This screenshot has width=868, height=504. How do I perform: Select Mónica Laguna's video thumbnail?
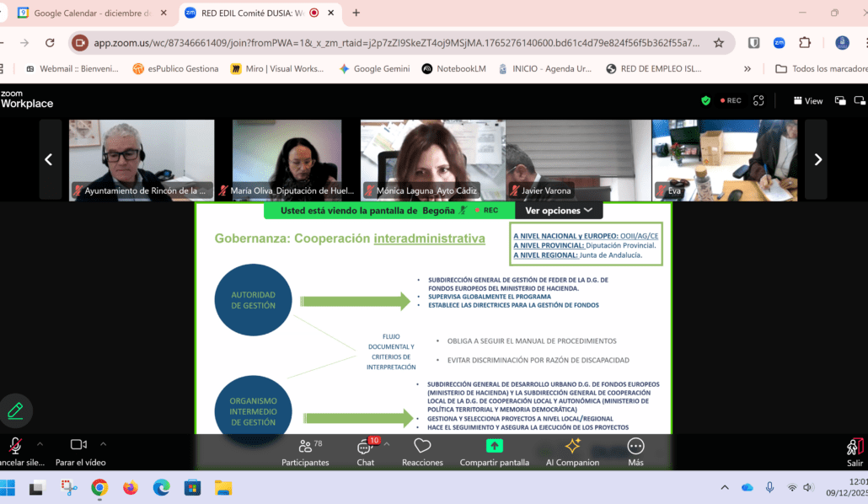point(431,159)
